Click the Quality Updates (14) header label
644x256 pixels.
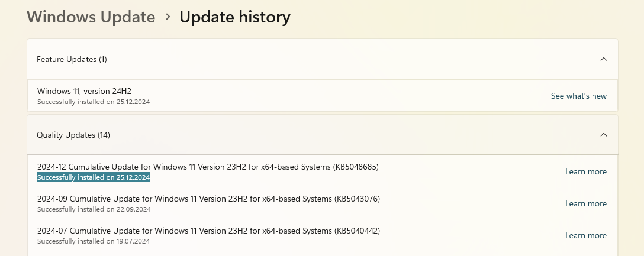point(73,135)
